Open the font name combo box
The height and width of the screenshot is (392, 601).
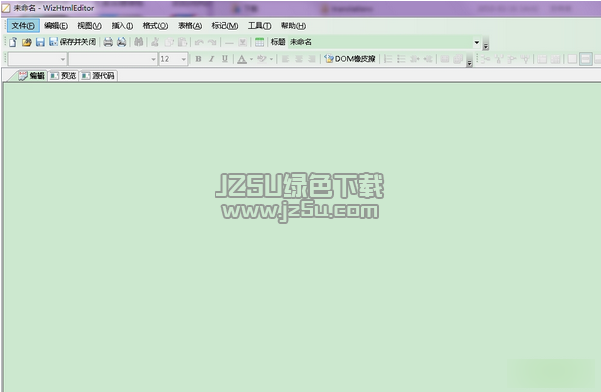click(113, 59)
